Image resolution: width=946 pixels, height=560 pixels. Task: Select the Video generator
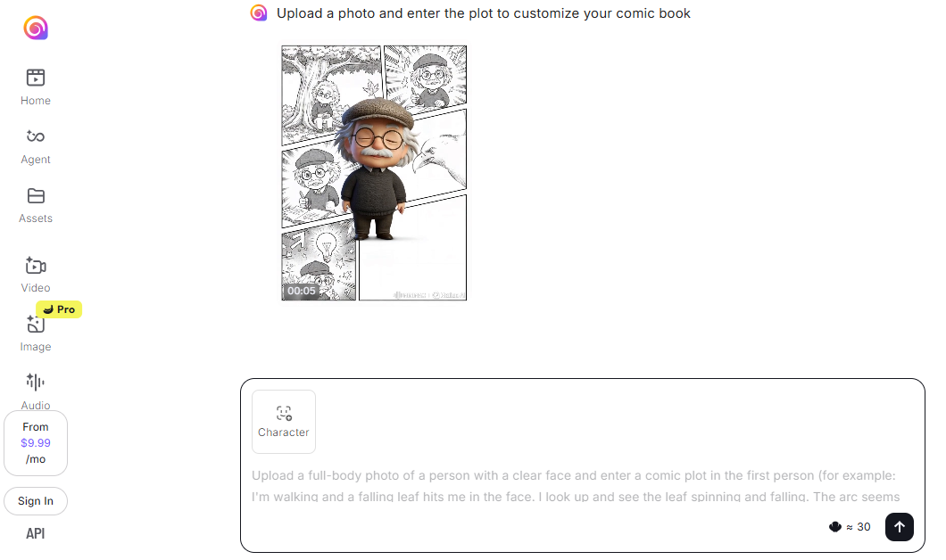coord(36,275)
